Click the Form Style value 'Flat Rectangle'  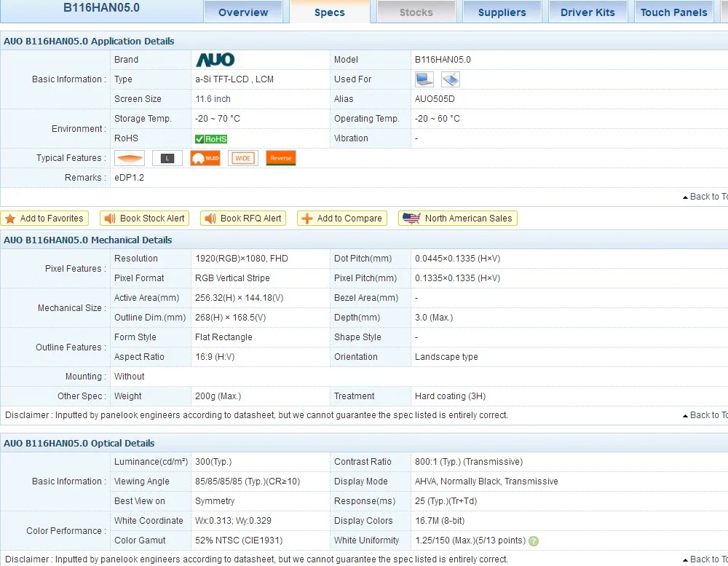pos(223,337)
